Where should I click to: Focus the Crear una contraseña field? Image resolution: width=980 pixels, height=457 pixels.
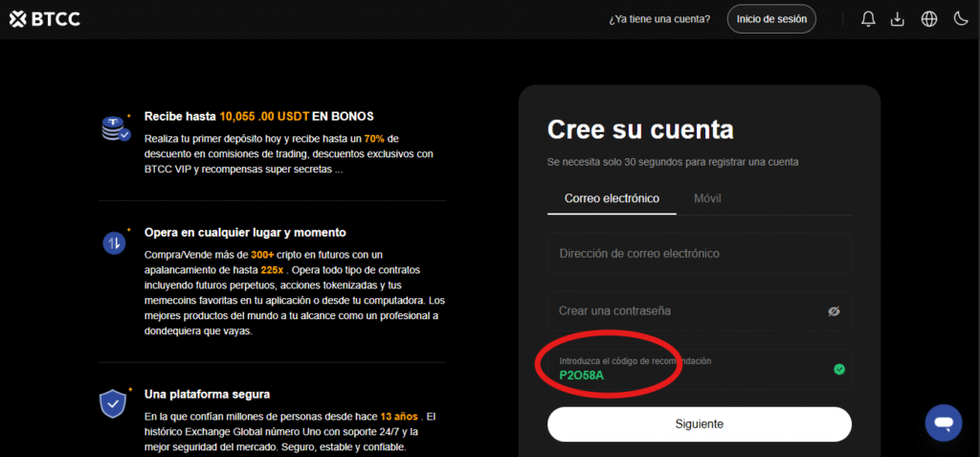(x=700, y=311)
